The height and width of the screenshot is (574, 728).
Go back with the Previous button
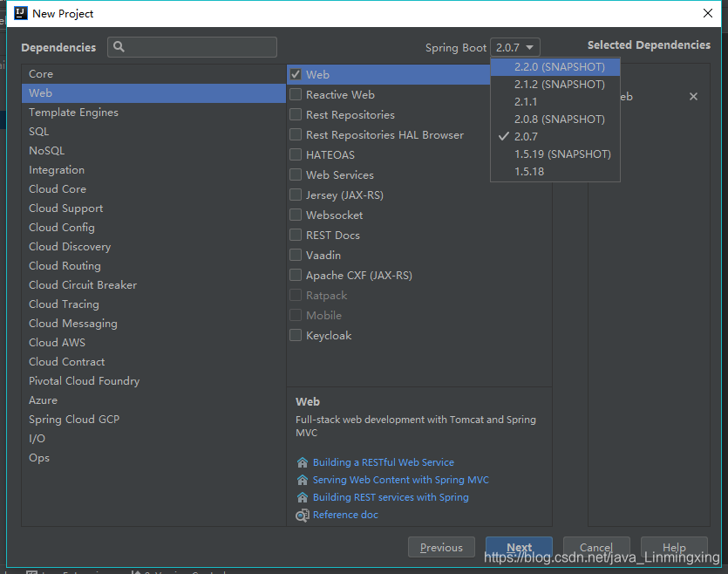[441, 547]
